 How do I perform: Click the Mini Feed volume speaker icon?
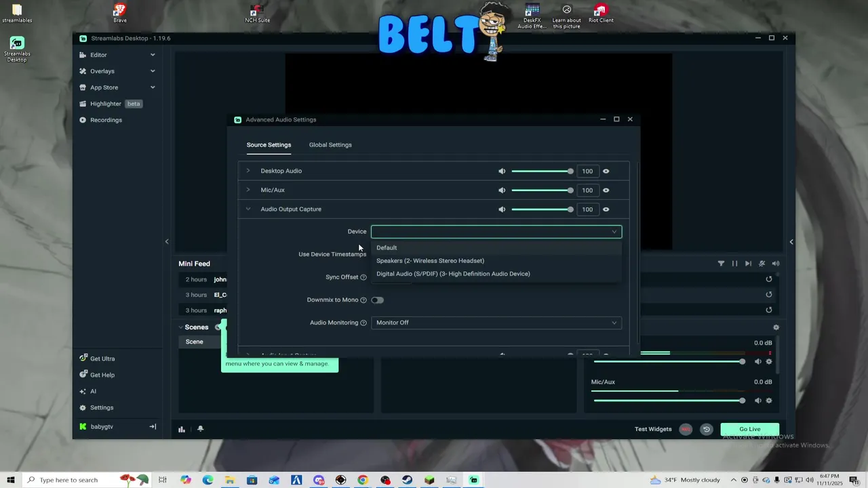click(x=776, y=264)
